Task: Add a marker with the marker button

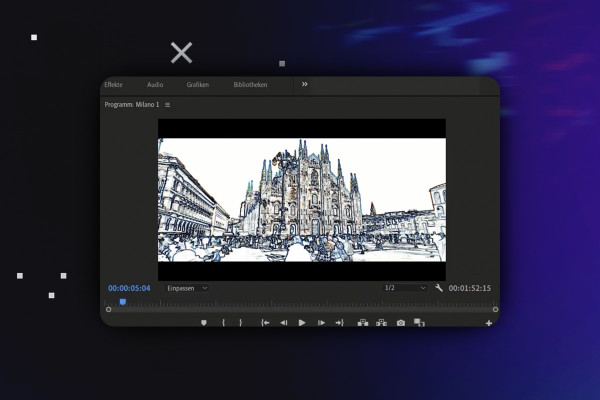Action: tap(204, 323)
